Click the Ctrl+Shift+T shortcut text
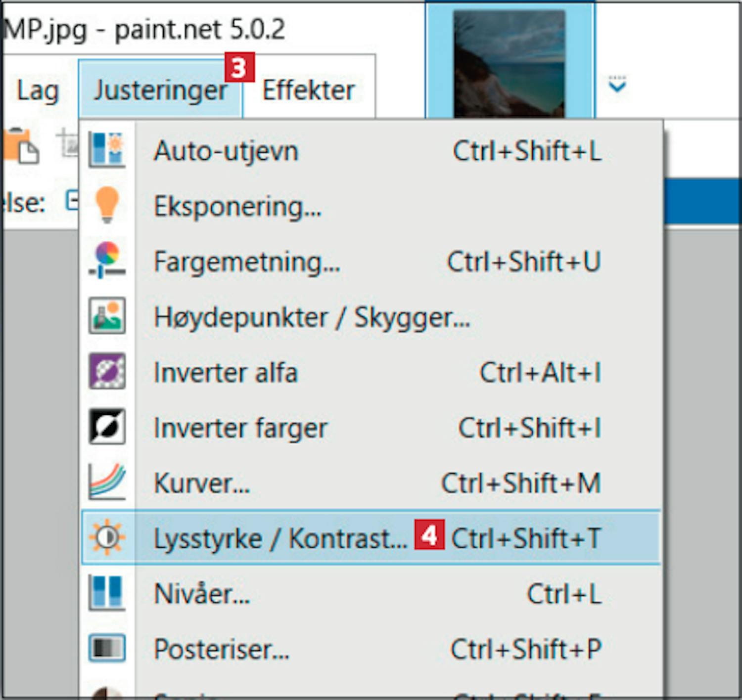Image resolution: width=742 pixels, height=700 pixels. 526,538
